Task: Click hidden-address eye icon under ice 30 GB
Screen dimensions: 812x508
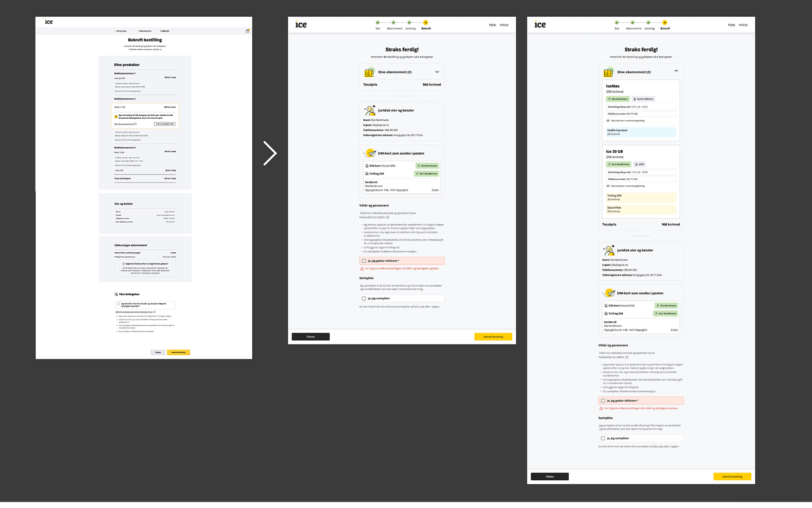Action: click(x=608, y=186)
